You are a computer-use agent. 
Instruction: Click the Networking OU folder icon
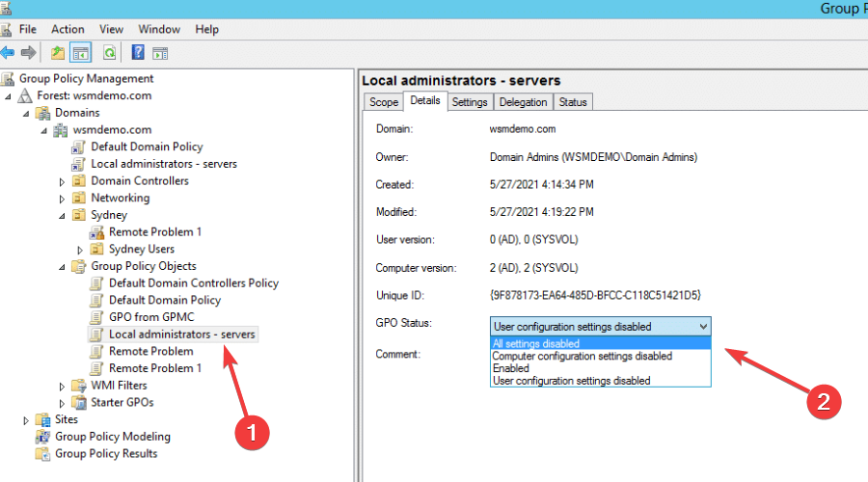[79, 199]
